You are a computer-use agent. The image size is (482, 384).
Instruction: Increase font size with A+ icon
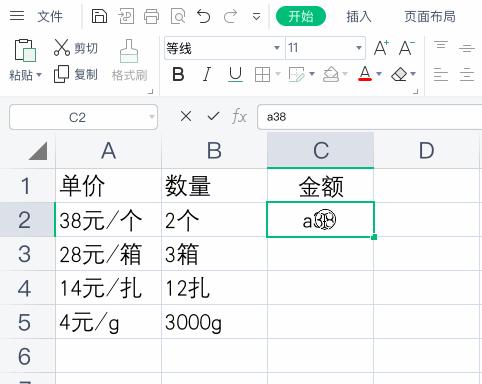click(x=381, y=48)
